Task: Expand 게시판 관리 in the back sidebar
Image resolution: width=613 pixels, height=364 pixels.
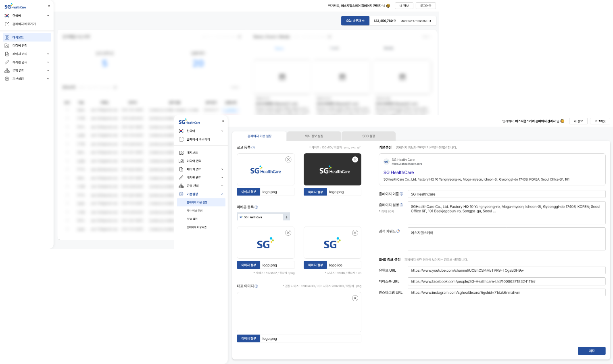Action: (x=48, y=62)
